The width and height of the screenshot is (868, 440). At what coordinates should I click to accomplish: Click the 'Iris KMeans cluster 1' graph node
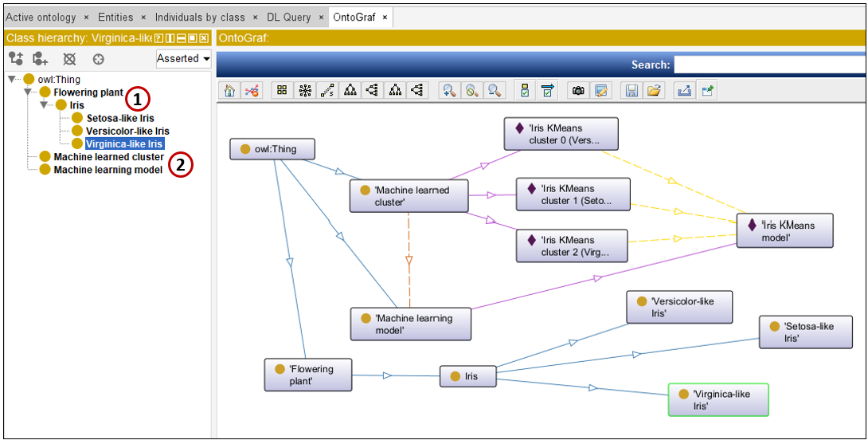[x=573, y=194]
